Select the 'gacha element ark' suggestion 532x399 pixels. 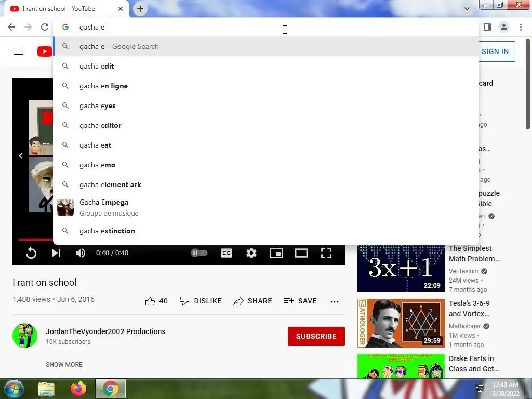pos(266,184)
